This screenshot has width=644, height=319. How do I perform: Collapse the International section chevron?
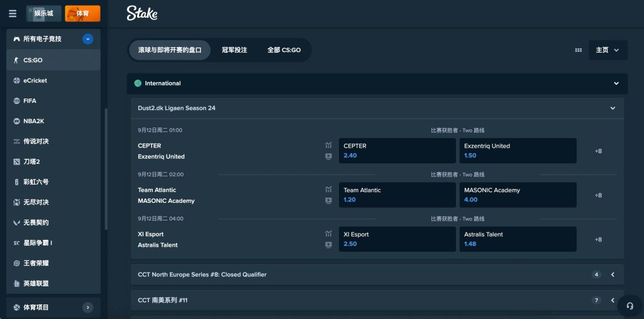(x=616, y=84)
